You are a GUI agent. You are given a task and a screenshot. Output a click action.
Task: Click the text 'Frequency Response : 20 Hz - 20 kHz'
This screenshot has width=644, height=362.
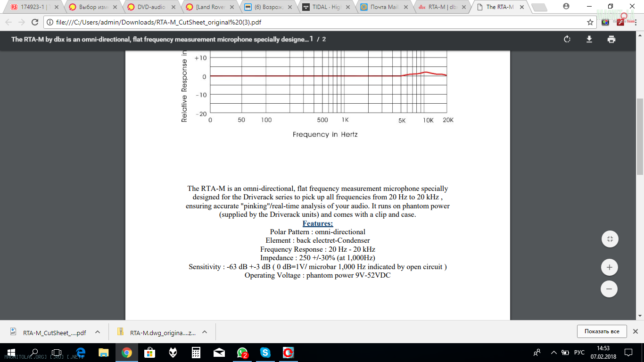(x=318, y=249)
